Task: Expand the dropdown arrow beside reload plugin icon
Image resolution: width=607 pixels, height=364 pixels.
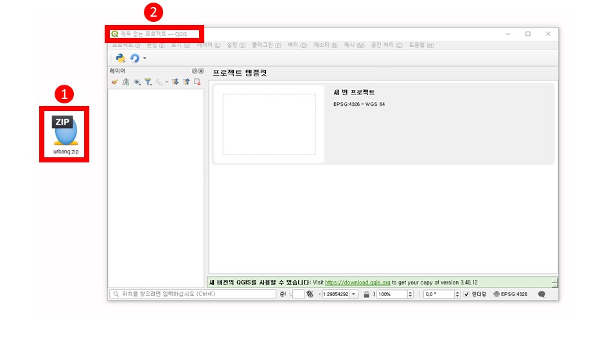Action: (145, 58)
